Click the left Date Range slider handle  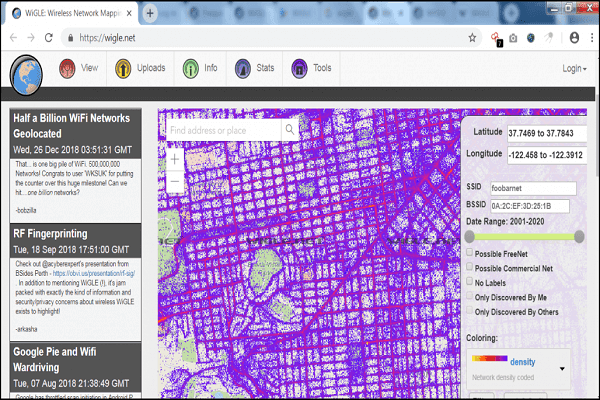pos(470,236)
